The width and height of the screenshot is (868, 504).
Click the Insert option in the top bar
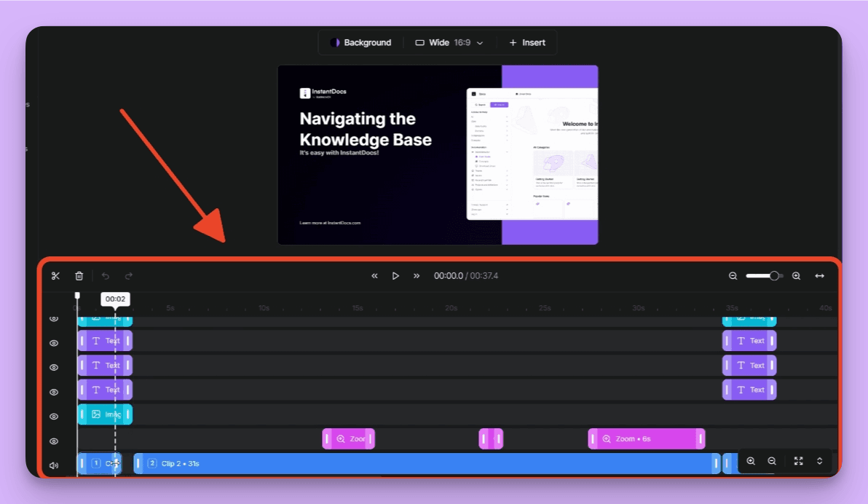point(526,42)
